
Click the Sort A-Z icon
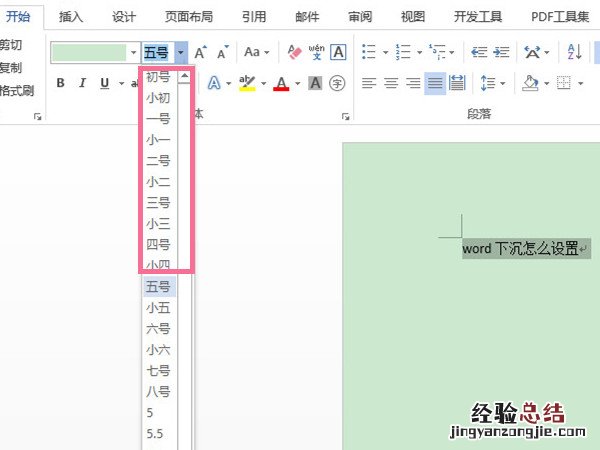(x=574, y=52)
